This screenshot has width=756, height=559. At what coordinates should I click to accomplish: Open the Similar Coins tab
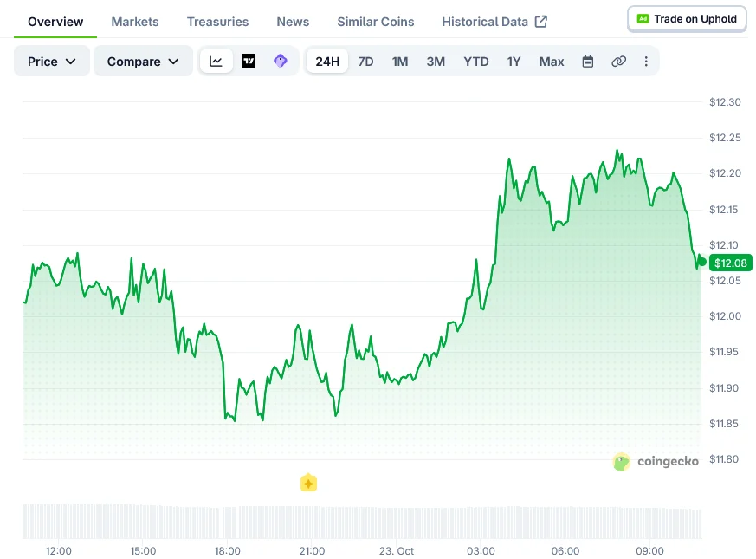tap(376, 22)
